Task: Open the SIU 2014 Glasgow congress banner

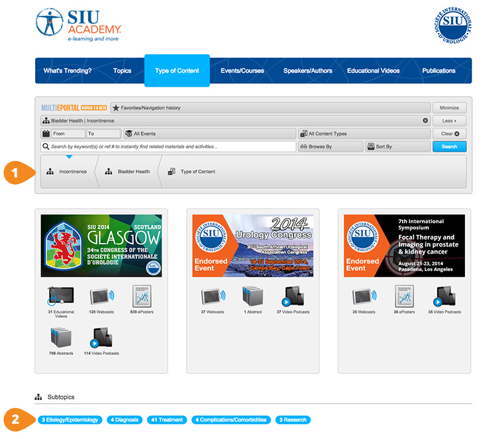Action: pos(101,246)
